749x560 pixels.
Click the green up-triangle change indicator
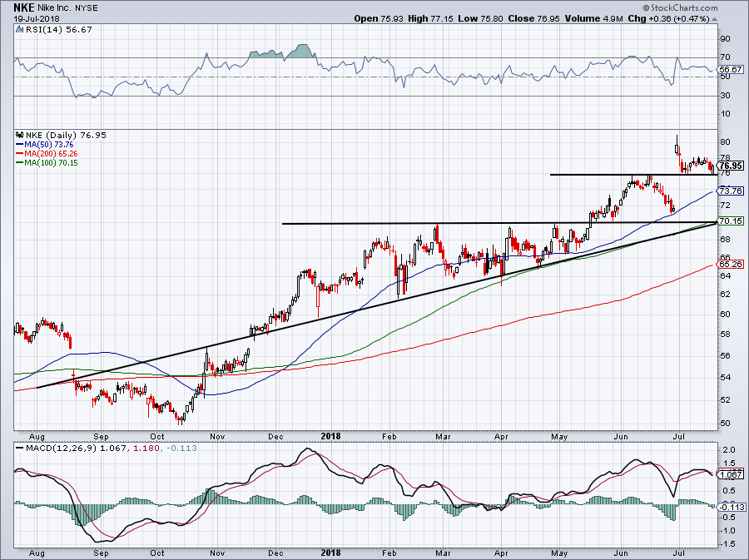click(714, 19)
